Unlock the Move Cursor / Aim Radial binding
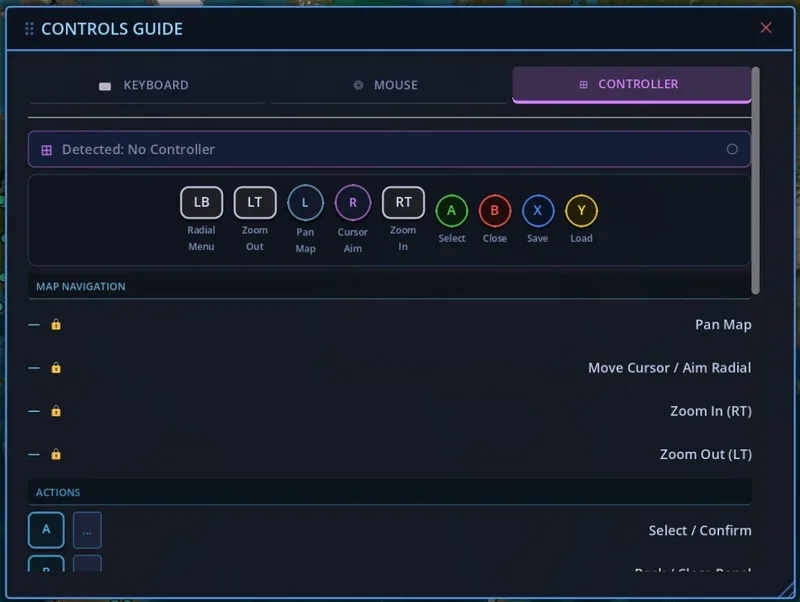The width and height of the screenshot is (800, 602). point(56,367)
